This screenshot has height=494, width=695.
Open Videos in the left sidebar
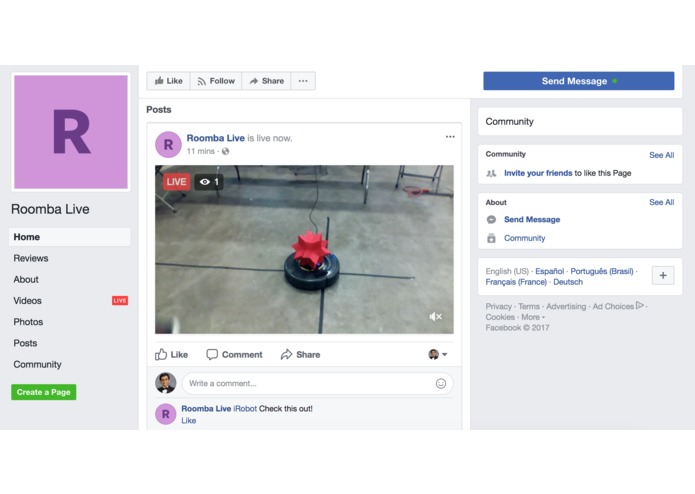pyautogui.click(x=27, y=301)
